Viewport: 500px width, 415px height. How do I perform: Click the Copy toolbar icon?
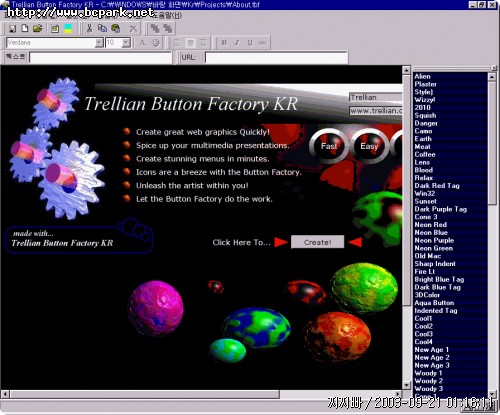click(102, 29)
